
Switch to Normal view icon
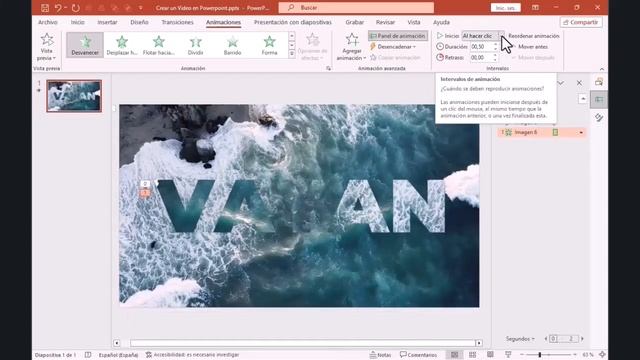coord(454,355)
